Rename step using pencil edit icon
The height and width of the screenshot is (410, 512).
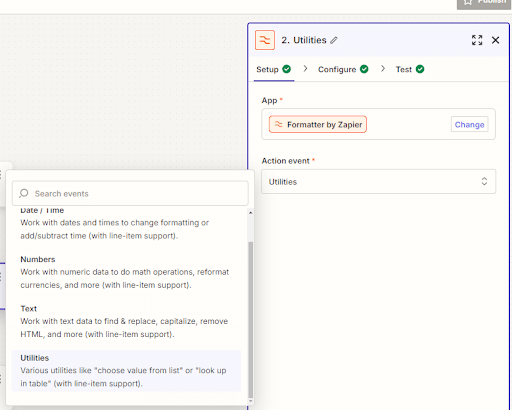pyautogui.click(x=334, y=40)
